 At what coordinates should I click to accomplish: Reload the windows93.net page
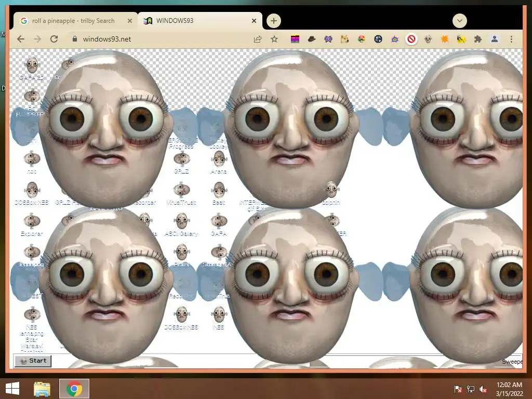(54, 39)
